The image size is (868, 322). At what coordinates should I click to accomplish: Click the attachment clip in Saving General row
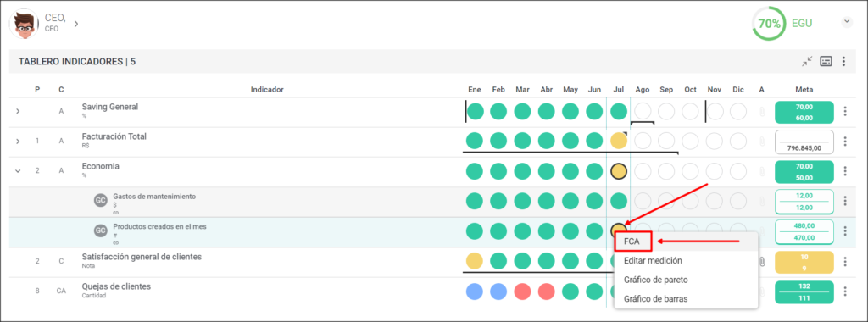[762, 111]
